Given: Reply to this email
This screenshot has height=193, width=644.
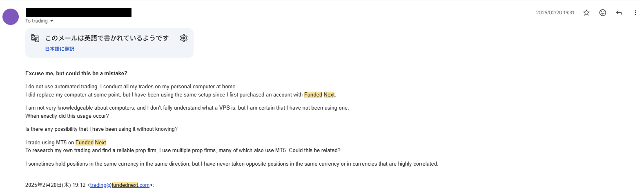Looking at the screenshot, I should 619,13.
